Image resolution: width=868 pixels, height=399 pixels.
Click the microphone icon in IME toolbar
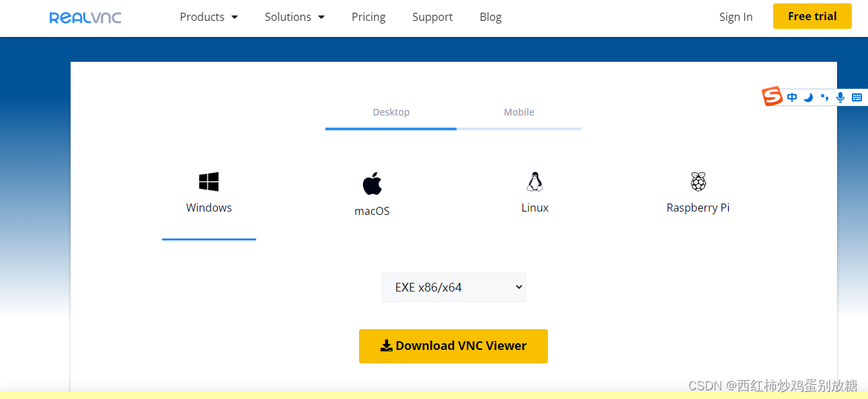click(840, 97)
